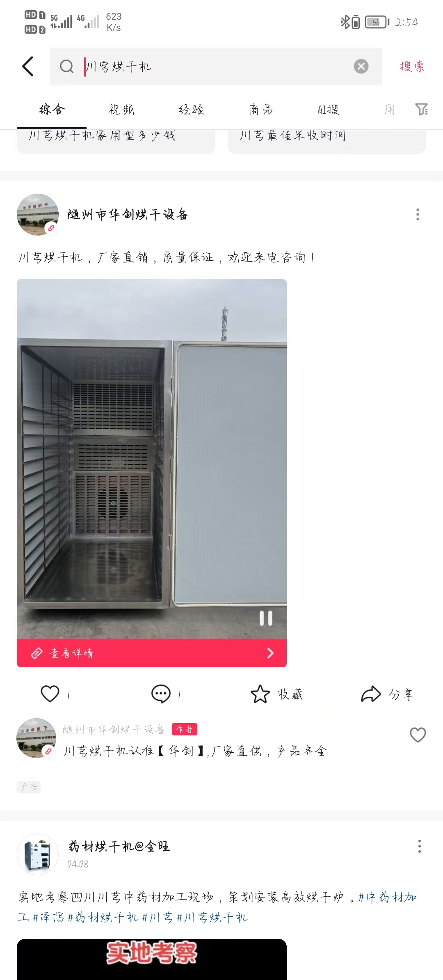The image size is (443, 980).
Task: Share the post with 分享 arrow
Action: (x=371, y=694)
